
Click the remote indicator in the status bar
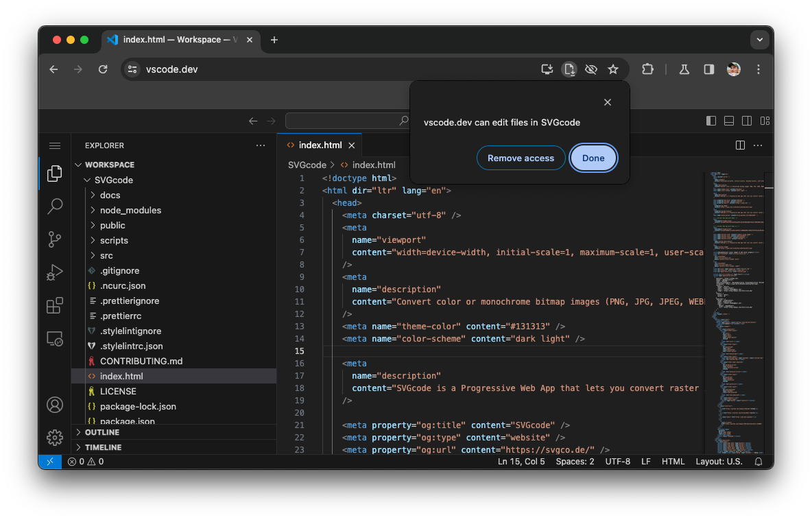point(49,461)
